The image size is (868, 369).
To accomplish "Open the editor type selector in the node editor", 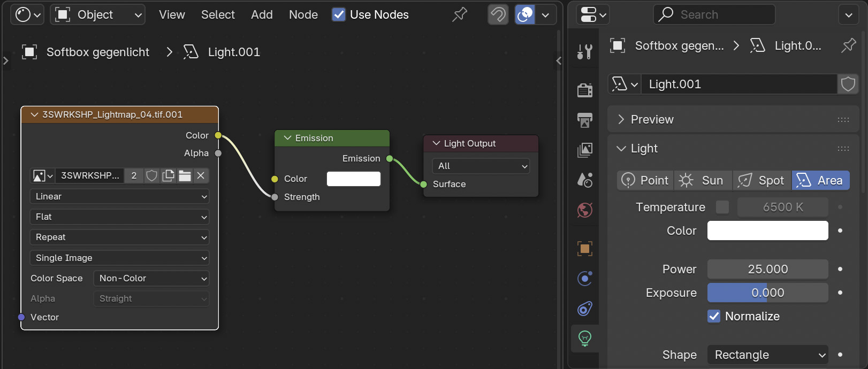I will pos(28,14).
